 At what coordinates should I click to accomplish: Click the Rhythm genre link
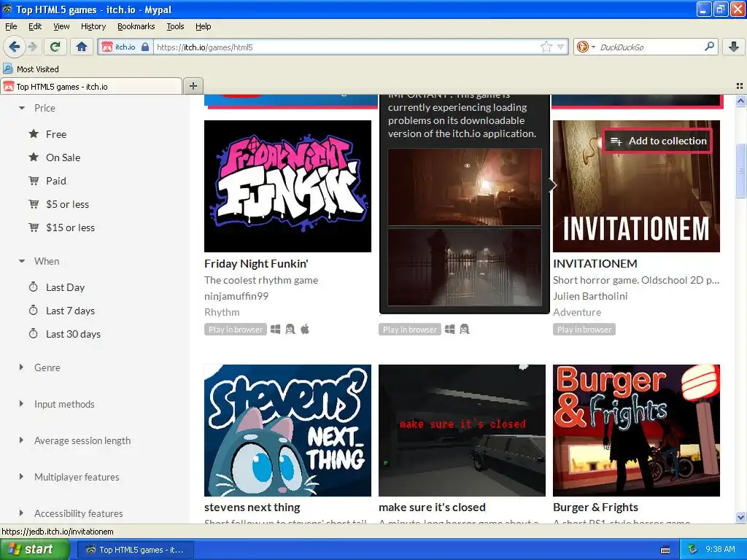(x=222, y=312)
